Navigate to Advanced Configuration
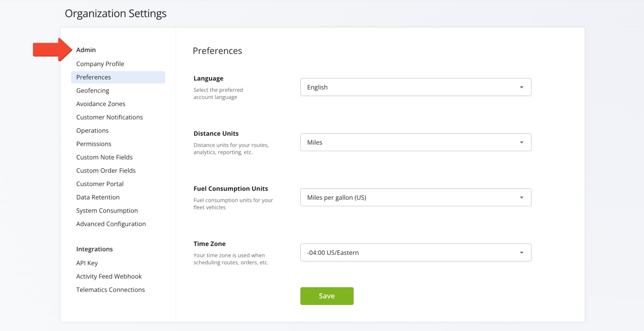 click(x=111, y=224)
